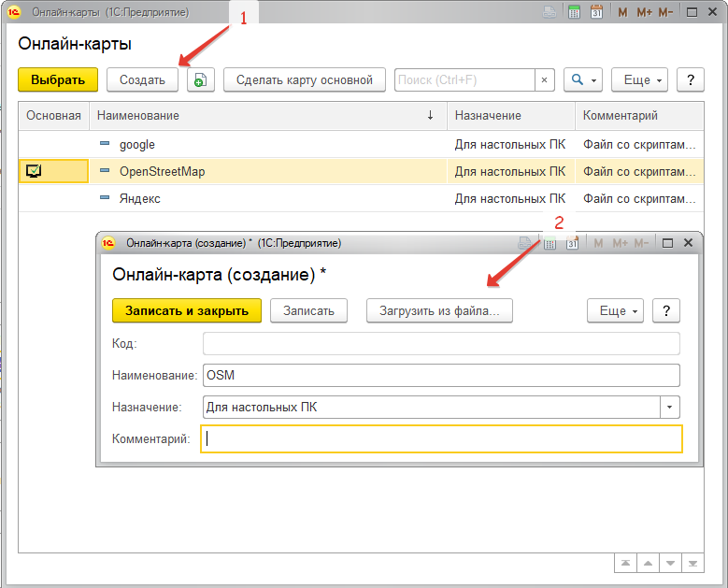
Task: Open calculator icon in main window title bar
Action: click(x=574, y=12)
